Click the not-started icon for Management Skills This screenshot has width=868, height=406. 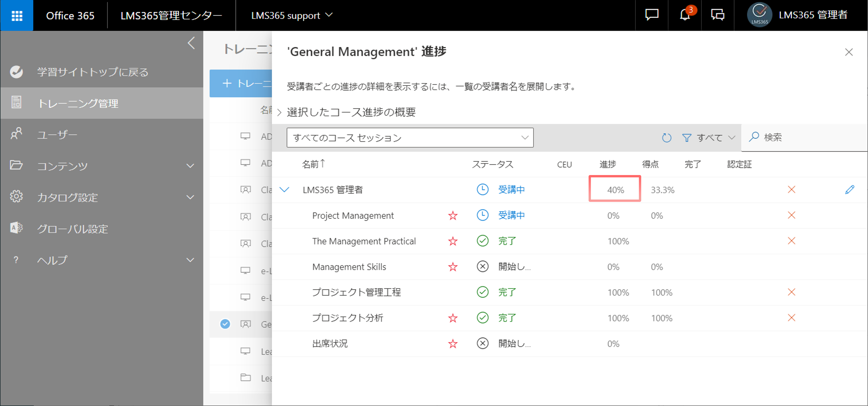(482, 267)
